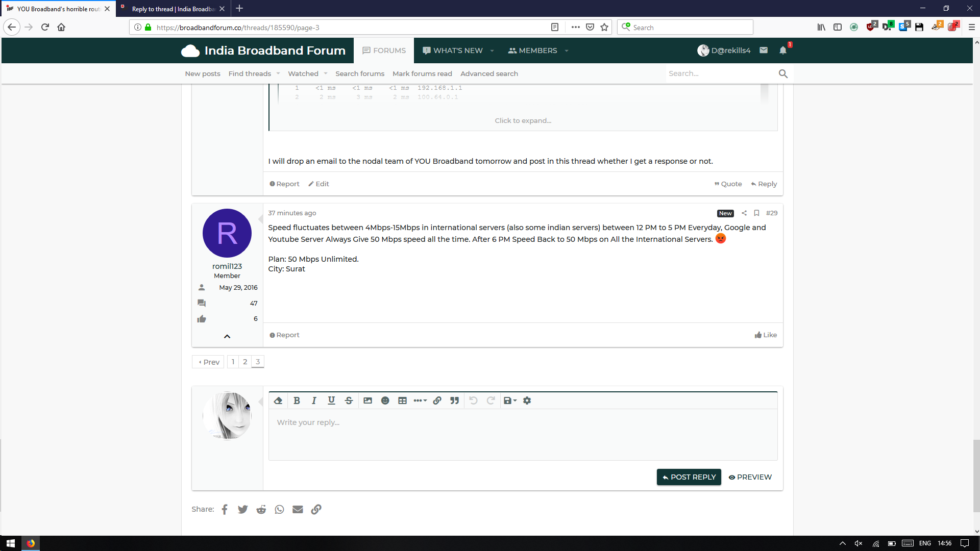Switch to 'Reply to thread' browser tab
The width and height of the screenshot is (980, 551).
[173, 9]
